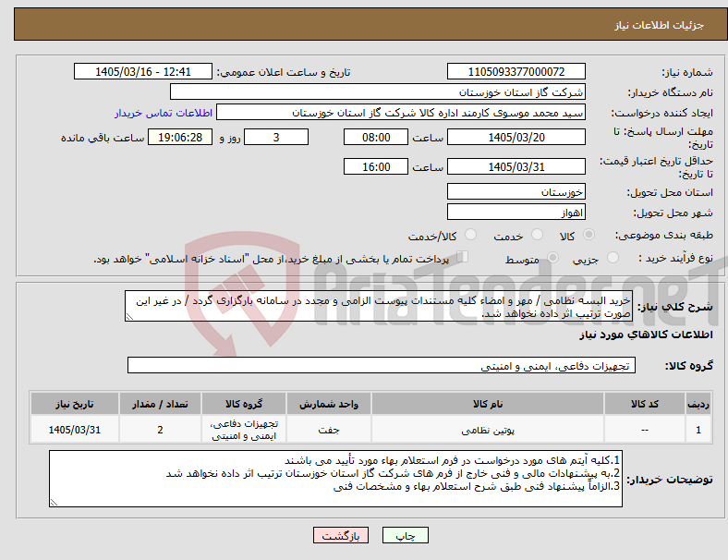Select the جزیی purchase type radio
The width and height of the screenshot is (728, 560).
613,258
